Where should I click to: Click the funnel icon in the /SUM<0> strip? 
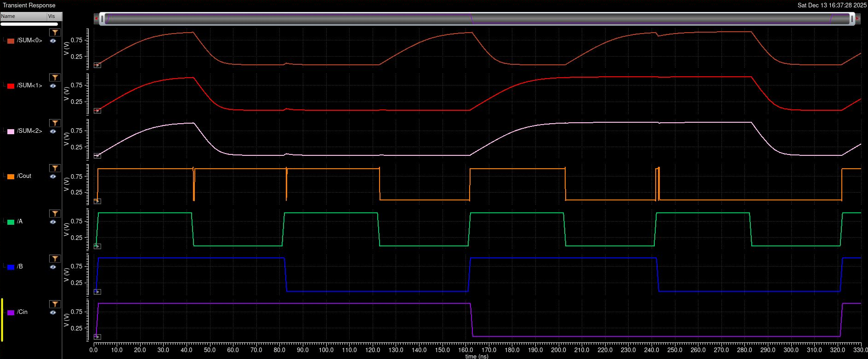(55, 33)
